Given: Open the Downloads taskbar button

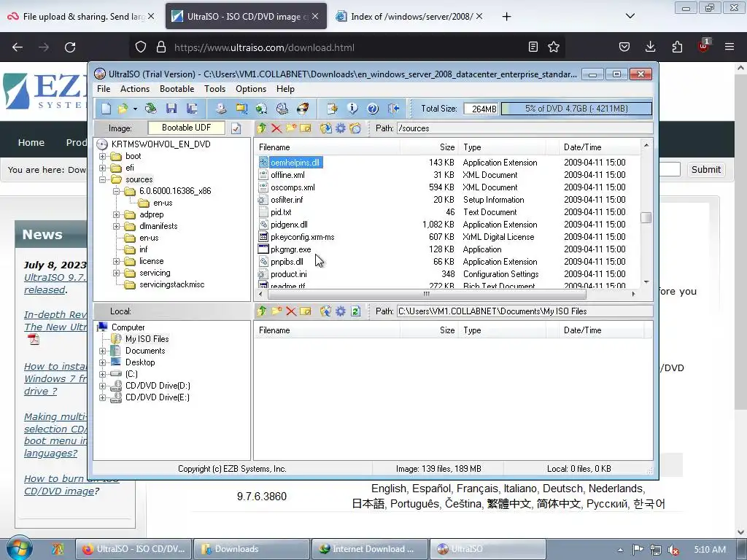Looking at the screenshot, I should (252, 549).
